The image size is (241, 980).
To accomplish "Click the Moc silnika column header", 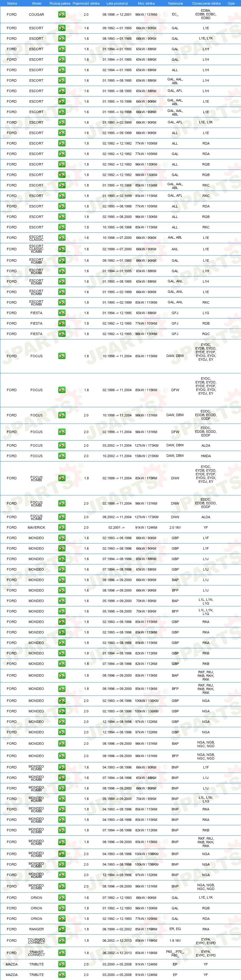I will coord(146,3).
